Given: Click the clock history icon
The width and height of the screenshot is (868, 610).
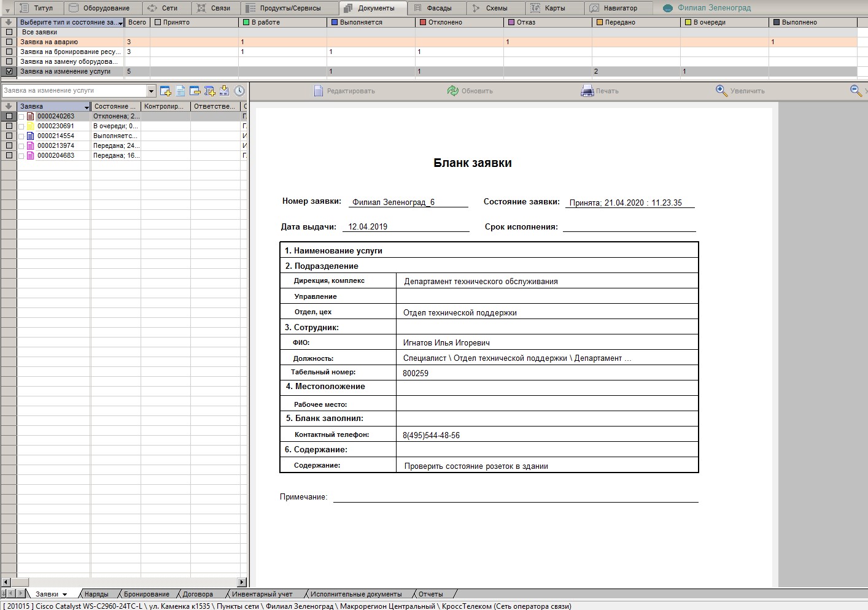Looking at the screenshot, I should point(239,91).
